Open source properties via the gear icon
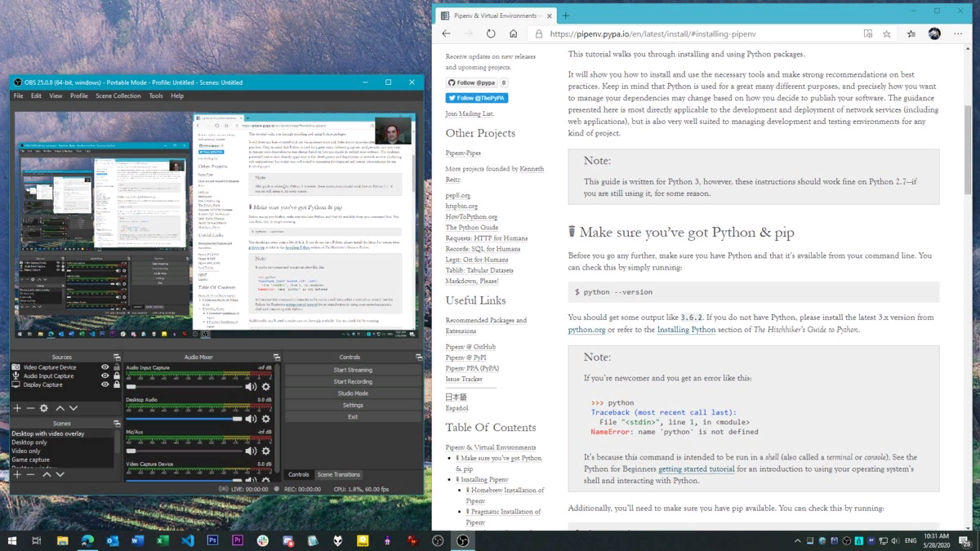The height and width of the screenshot is (551, 980). pos(43,407)
